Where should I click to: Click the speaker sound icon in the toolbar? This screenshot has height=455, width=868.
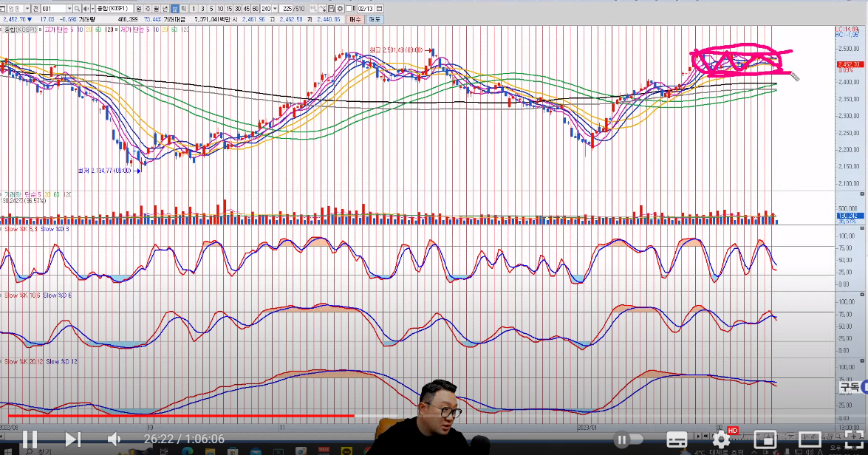[86, 9]
